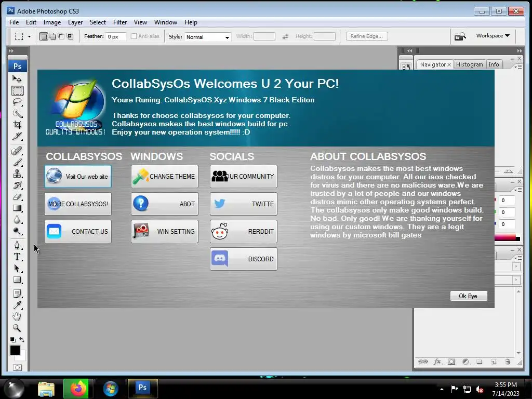The image size is (532, 399).
Task: Collapse the right panel dock to icons
Action: (520, 50)
